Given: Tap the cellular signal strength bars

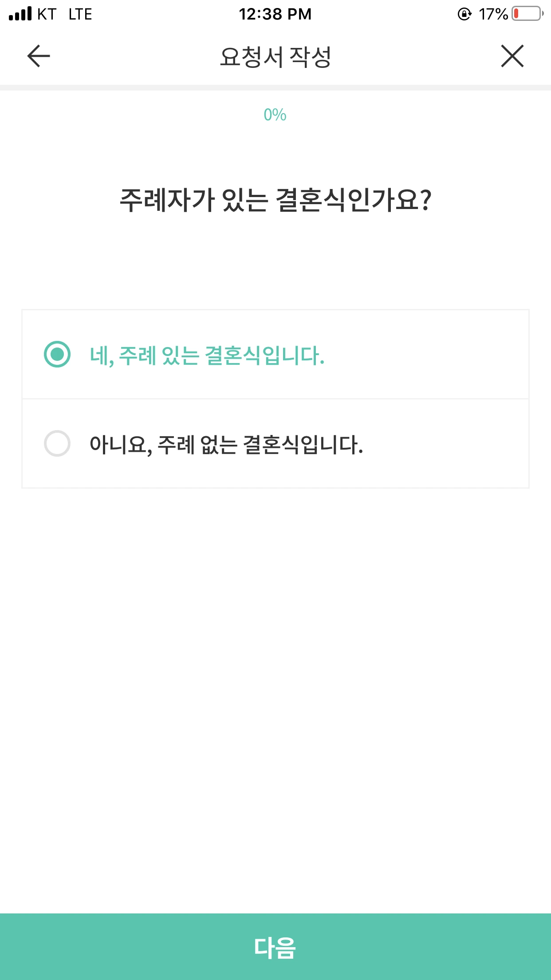Looking at the screenshot, I should pos(20,14).
